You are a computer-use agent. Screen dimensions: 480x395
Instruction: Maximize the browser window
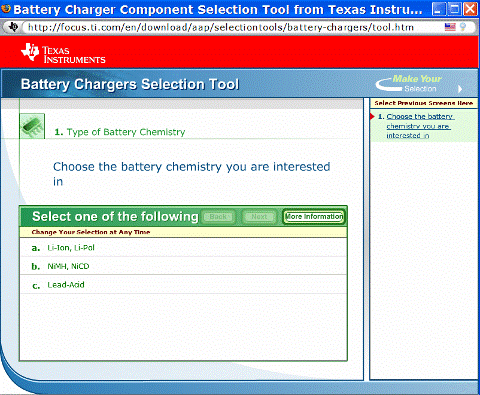(x=454, y=9)
